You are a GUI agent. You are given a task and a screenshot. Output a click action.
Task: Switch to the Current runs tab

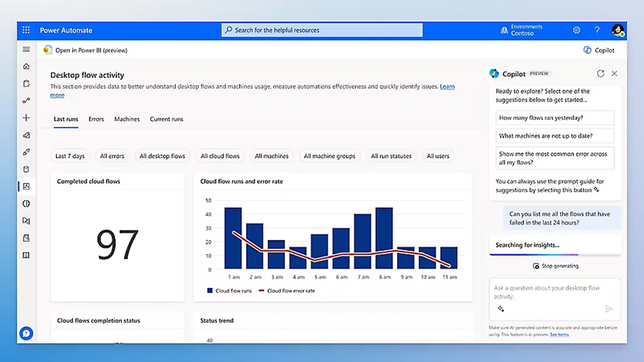[x=166, y=119]
